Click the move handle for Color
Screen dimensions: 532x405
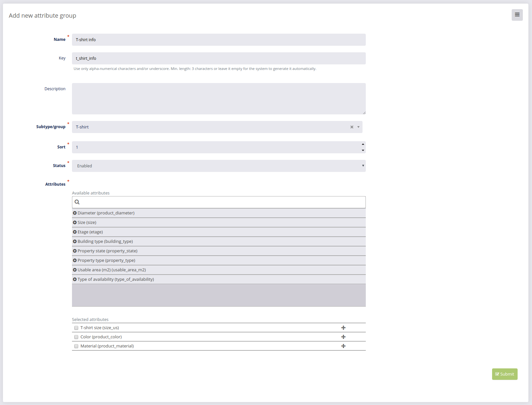pos(343,337)
